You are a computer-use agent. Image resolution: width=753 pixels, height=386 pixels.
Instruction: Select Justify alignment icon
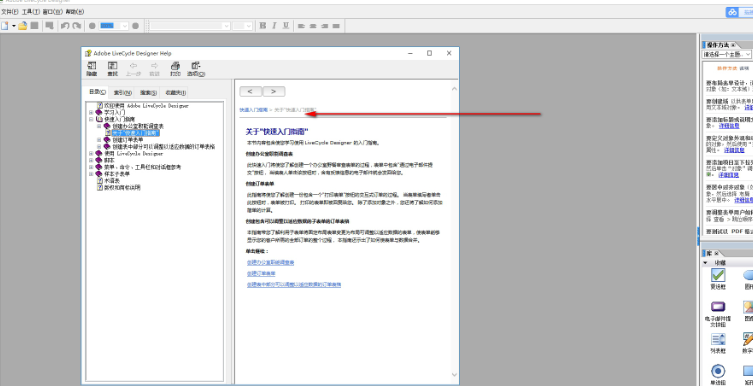point(337,26)
